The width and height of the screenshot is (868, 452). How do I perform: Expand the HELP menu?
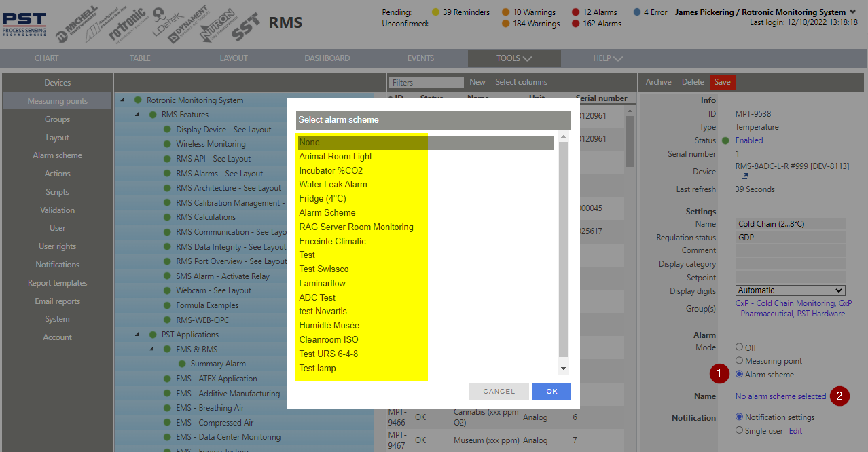[608, 58]
